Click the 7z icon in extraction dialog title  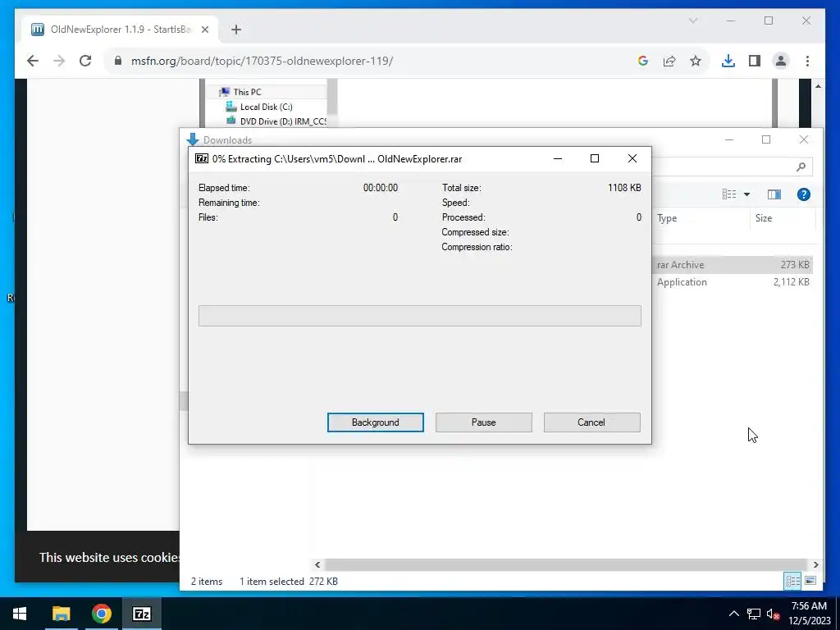(x=202, y=158)
